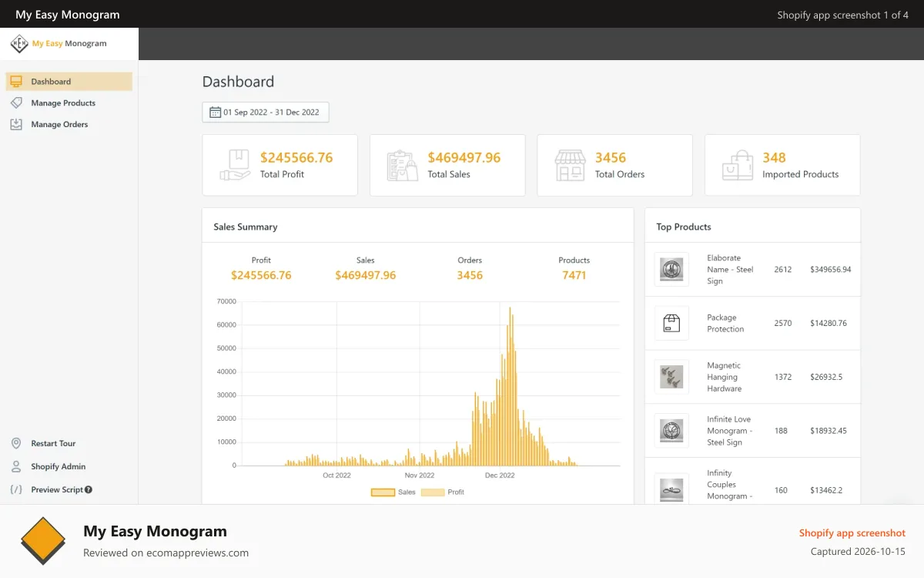Click the Total Sales card
Screen dimensions: 924x578
(447, 165)
